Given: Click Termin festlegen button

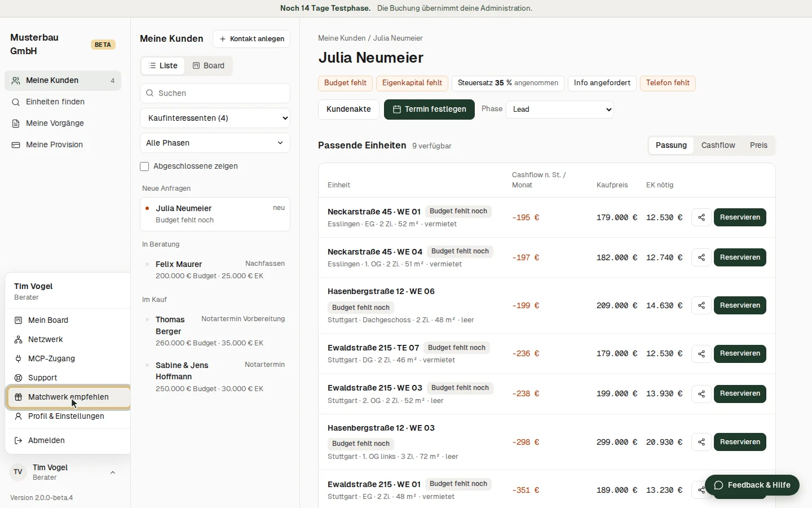Looking at the screenshot, I should pyautogui.click(x=430, y=110).
